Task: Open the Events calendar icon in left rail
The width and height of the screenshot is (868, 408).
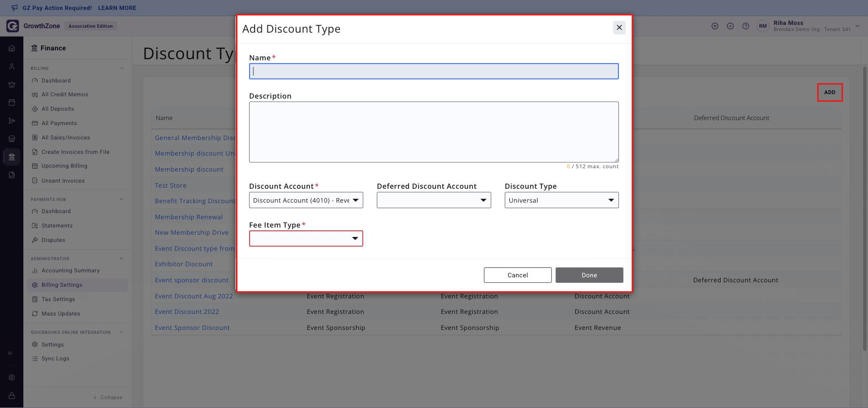Action: coord(12,102)
